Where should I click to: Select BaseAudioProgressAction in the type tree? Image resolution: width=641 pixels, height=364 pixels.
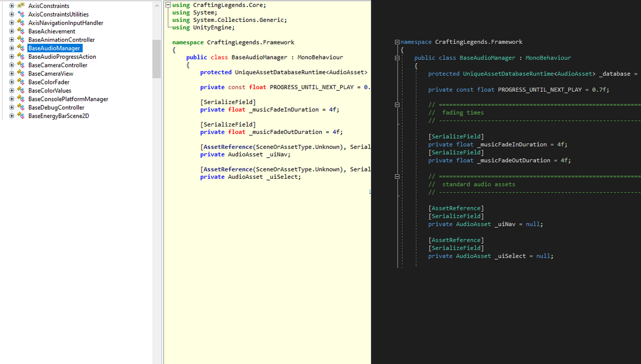[x=62, y=57]
